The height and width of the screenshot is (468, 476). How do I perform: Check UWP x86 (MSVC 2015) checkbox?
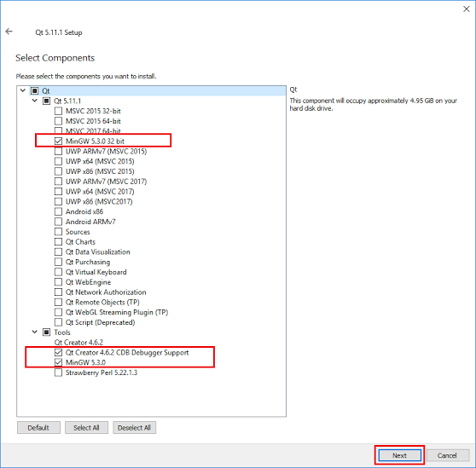click(58, 171)
